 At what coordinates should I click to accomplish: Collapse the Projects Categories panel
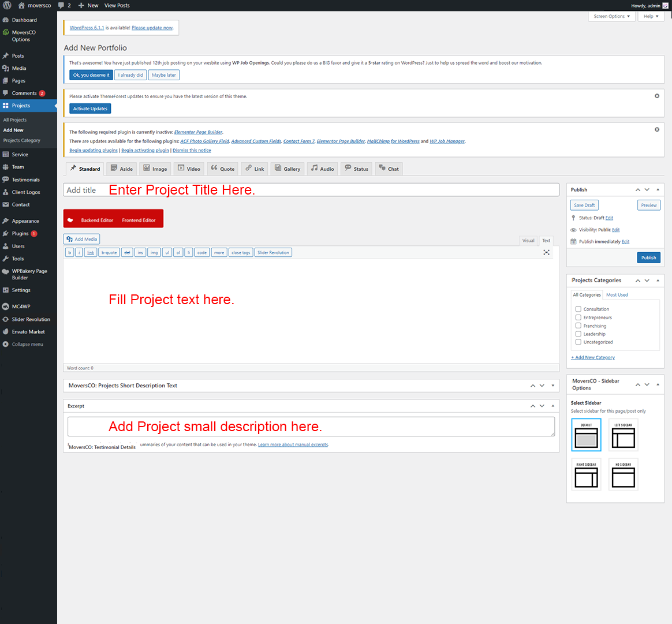tap(658, 281)
